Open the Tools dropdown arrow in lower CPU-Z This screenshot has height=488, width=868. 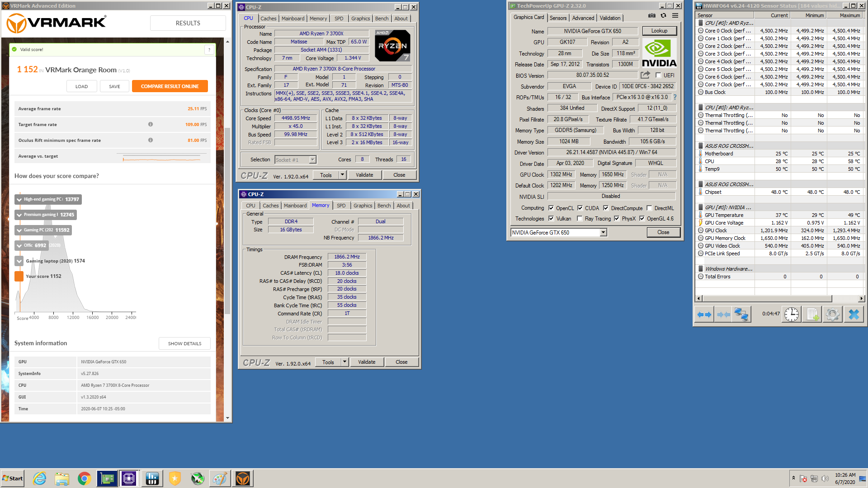pyautogui.click(x=344, y=362)
